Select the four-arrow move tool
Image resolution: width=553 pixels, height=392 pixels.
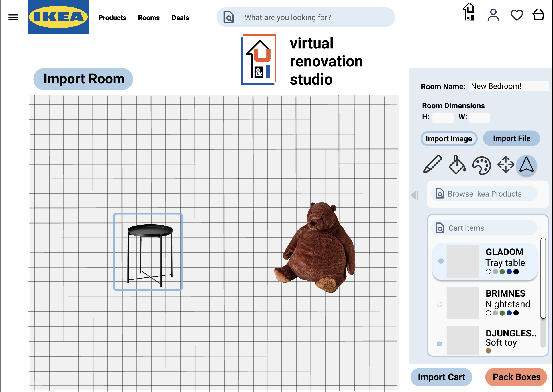[x=505, y=165]
